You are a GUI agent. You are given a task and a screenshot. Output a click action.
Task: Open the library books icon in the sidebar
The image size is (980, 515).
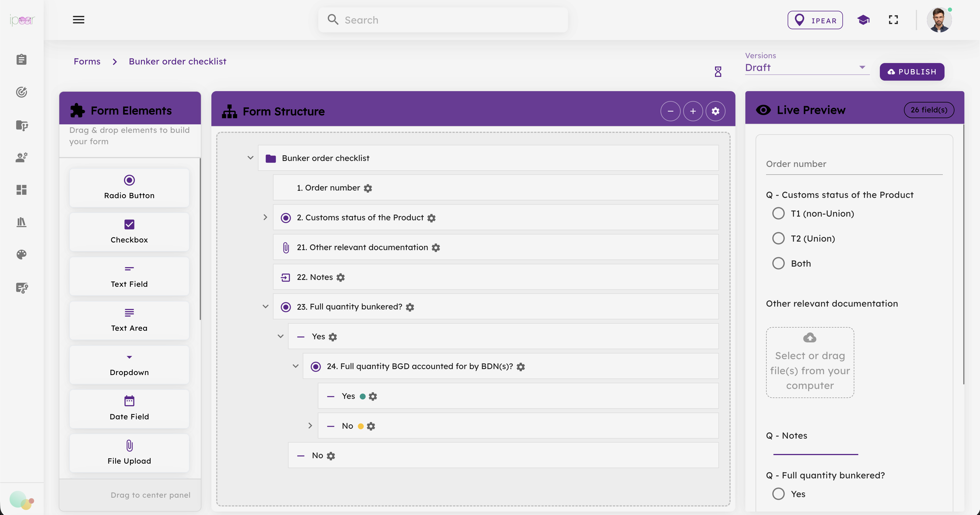coord(22,222)
